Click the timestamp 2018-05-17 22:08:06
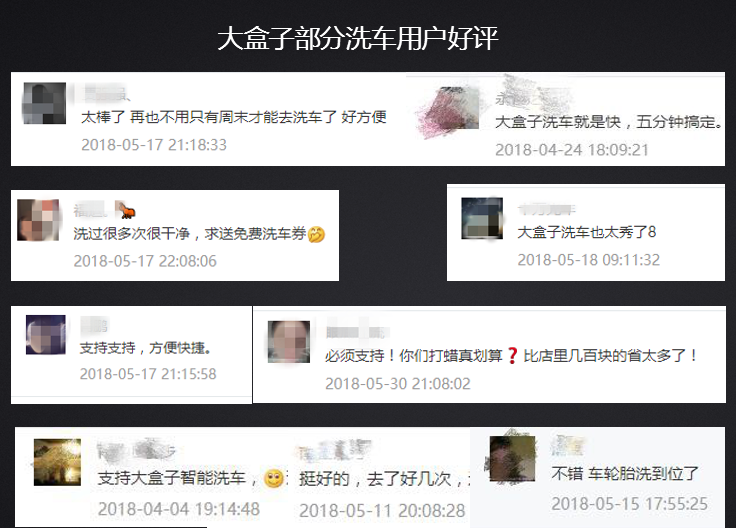 click(145, 261)
